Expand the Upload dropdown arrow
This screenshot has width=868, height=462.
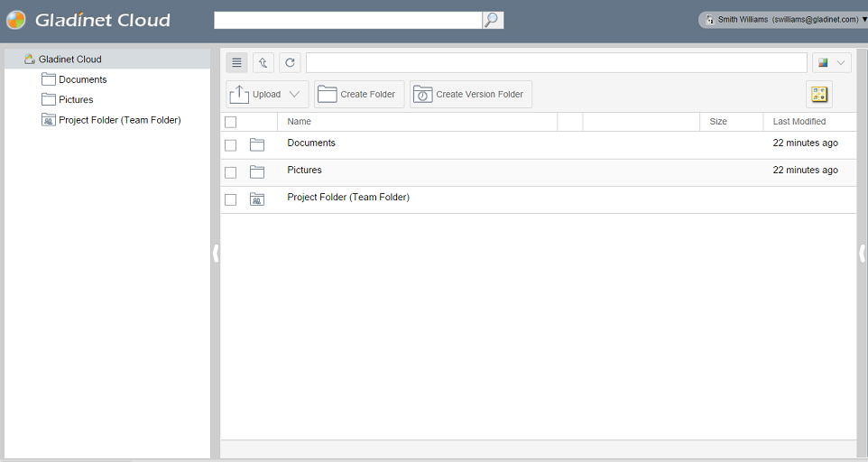(x=294, y=94)
